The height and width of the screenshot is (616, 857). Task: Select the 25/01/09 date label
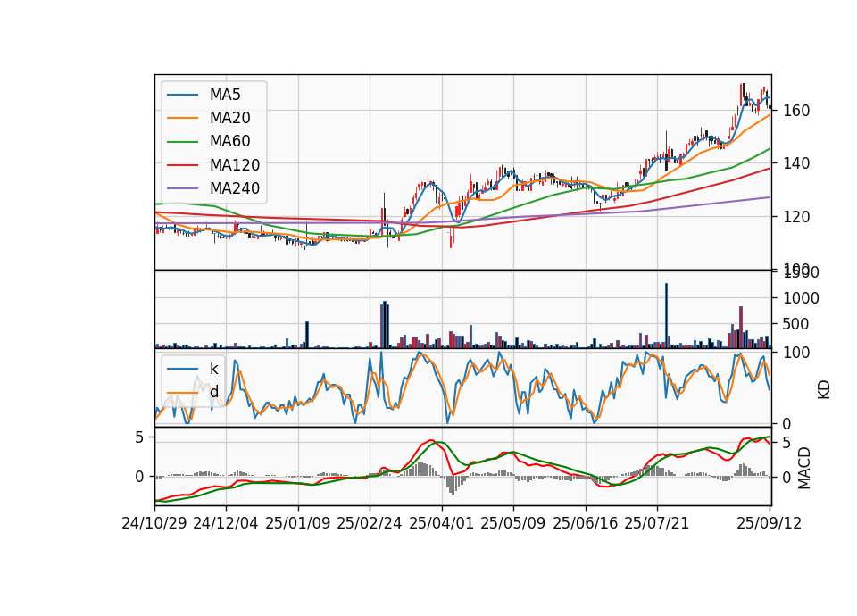298,524
